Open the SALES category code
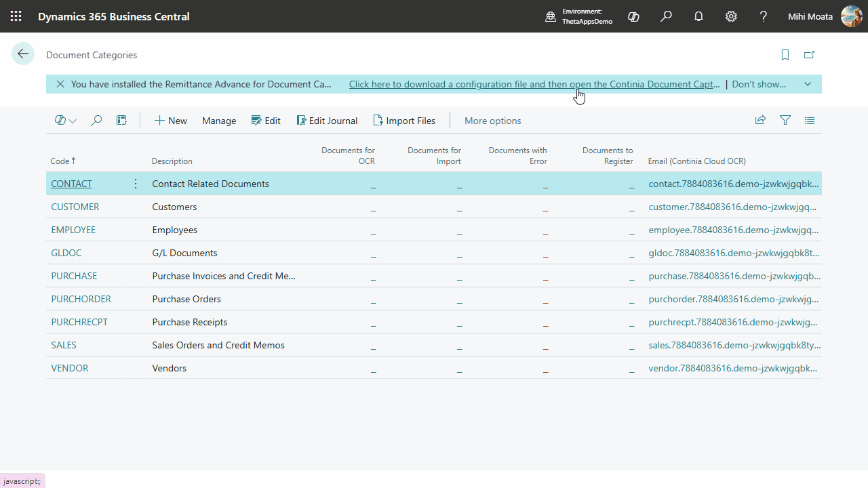Image resolution: width=868 pixels, height=488 pixels. (x=64, y=345)
